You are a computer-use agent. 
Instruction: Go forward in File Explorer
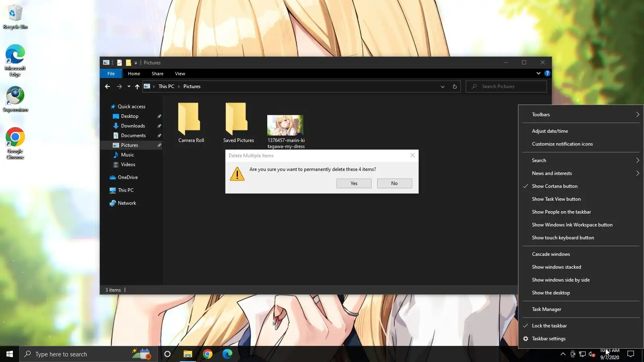pyautogui.click(x=119, y=86)
